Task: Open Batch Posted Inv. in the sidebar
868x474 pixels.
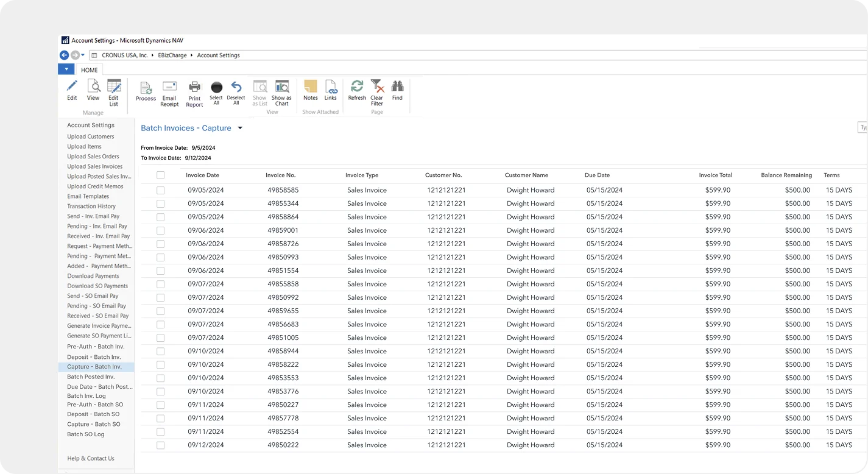Action: (x=91, y=377)
